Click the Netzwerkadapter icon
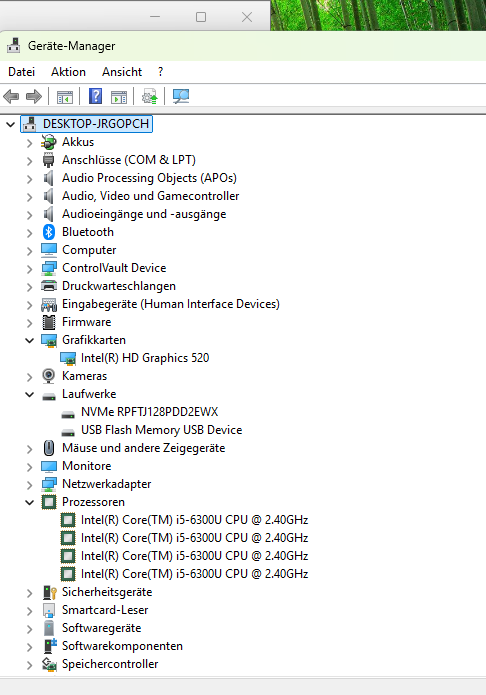This screenshot has height=695, width=486. [x=49, y=484]
